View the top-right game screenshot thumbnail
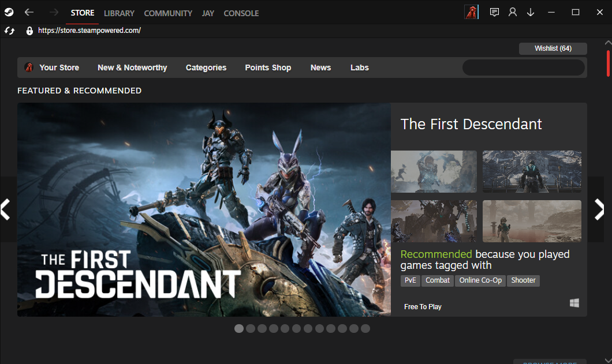 coord(532,172)
